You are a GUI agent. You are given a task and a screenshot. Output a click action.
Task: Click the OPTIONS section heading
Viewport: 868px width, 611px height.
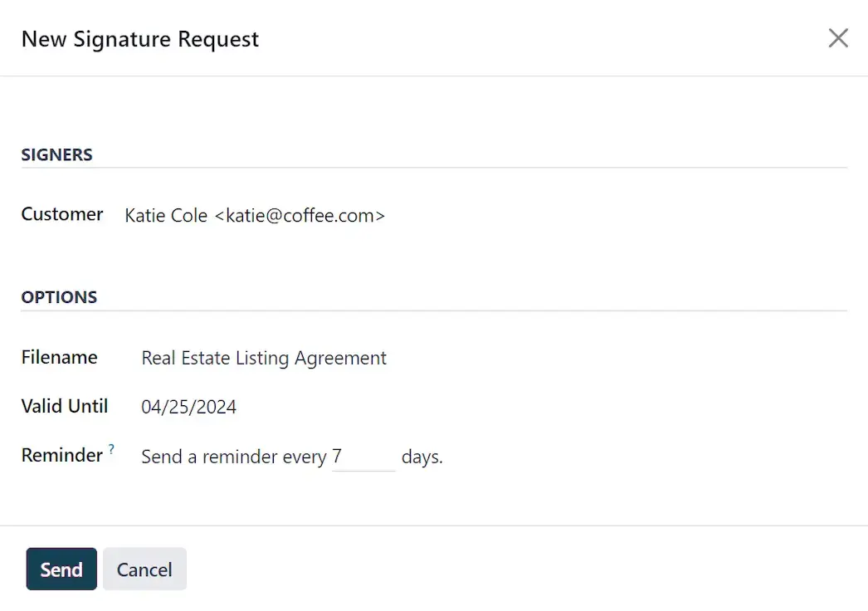[59, 298]
